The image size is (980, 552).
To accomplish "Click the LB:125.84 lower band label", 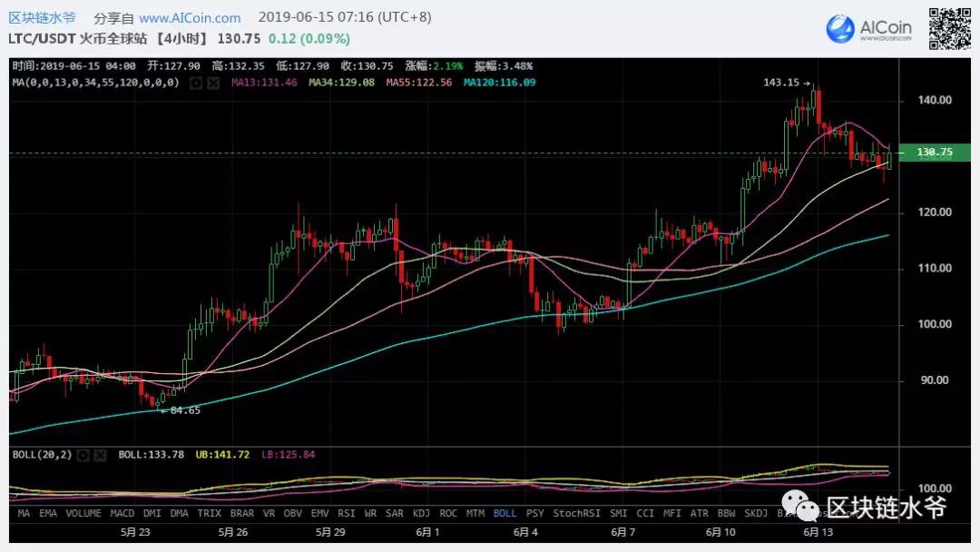I will 289,455.
